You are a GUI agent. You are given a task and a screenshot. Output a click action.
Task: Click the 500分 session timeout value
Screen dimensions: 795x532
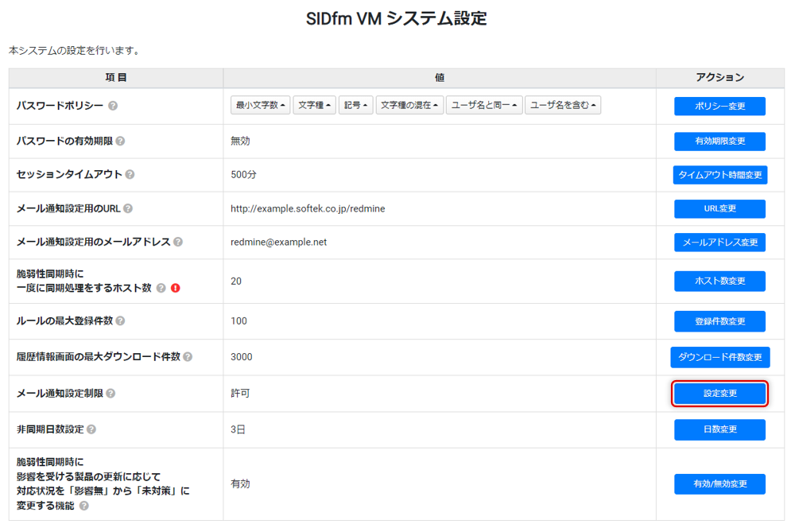[243, 174]
